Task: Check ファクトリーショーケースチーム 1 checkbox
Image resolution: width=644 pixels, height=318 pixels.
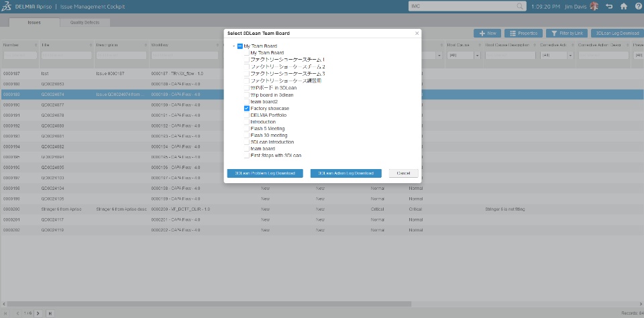Action: coord(246,60)
